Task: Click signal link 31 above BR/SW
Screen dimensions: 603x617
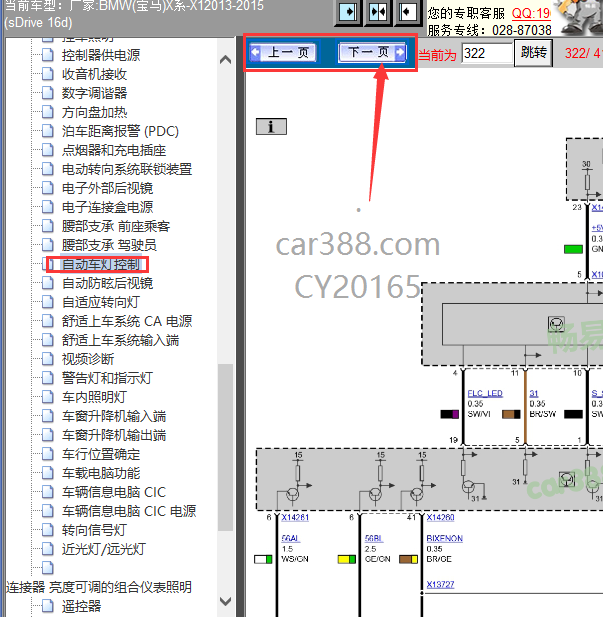Action: point(534,393)
